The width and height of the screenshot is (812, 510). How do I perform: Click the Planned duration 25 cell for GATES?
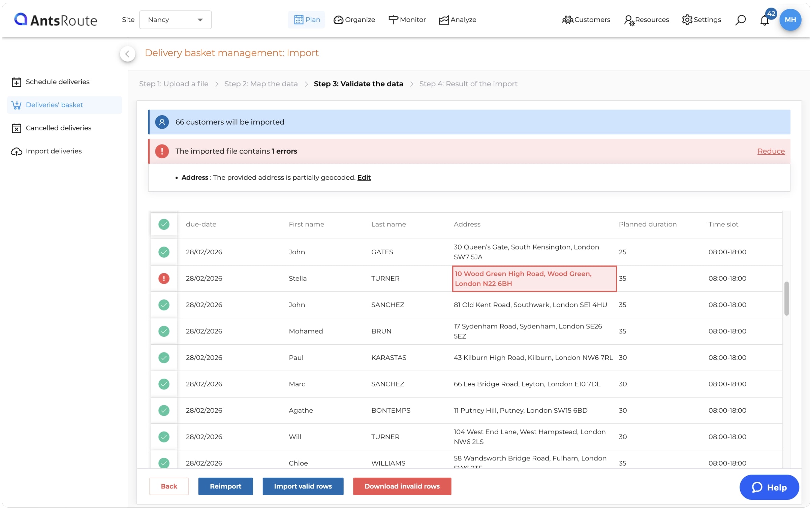[622, 252]
